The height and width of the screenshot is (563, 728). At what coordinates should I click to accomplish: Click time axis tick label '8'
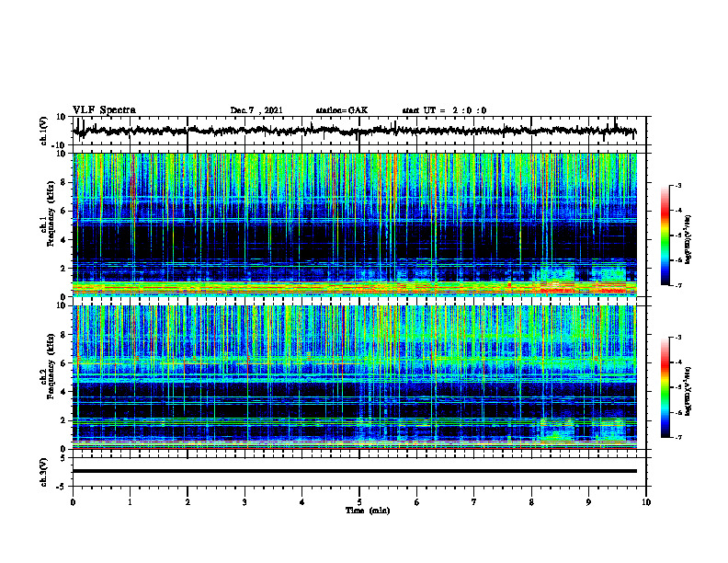(x=531, y=502)
